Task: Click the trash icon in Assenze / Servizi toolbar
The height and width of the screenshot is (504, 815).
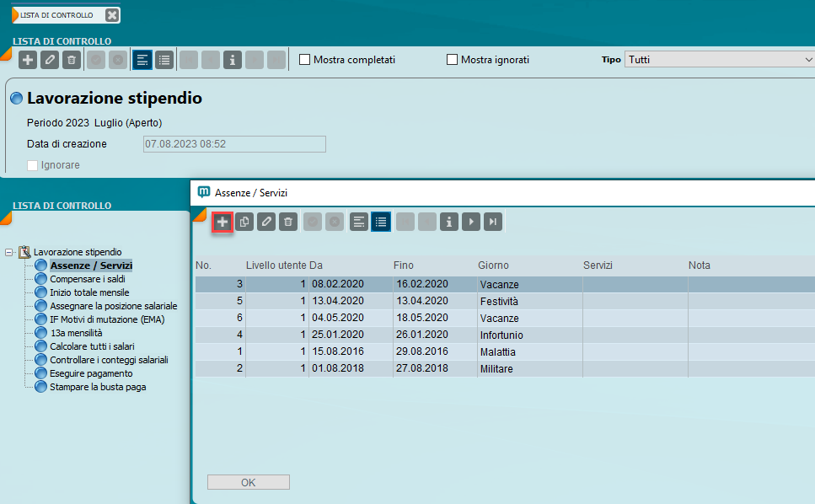Action: tap(288, 222)
